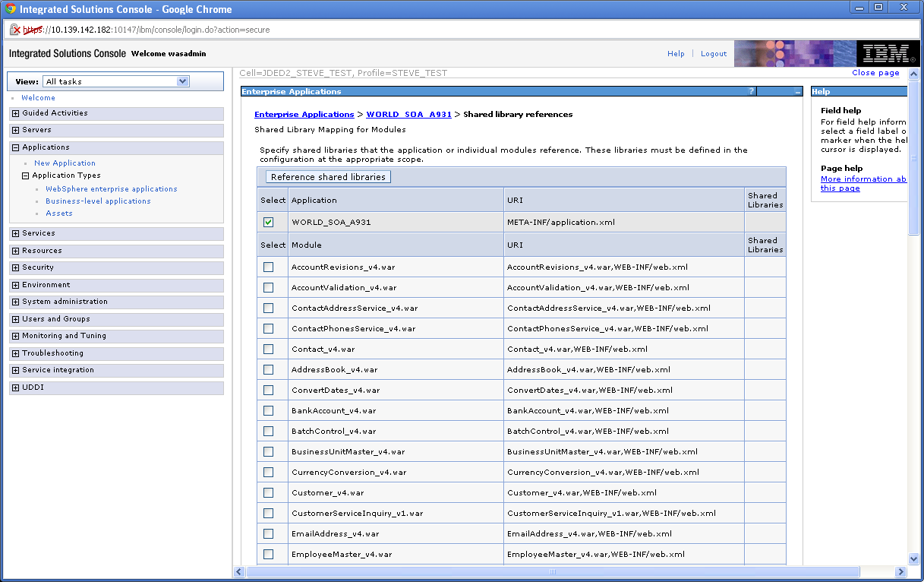Click the Logout link

pos(714,54)
